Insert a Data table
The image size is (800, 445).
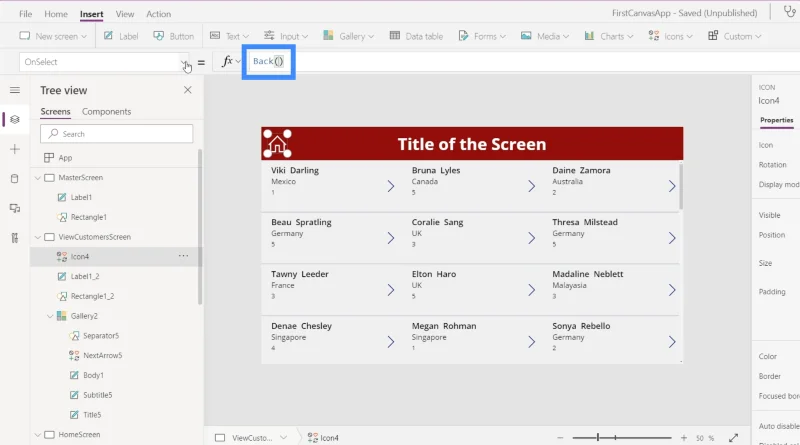pyautogui.click(x=416, y=36)
